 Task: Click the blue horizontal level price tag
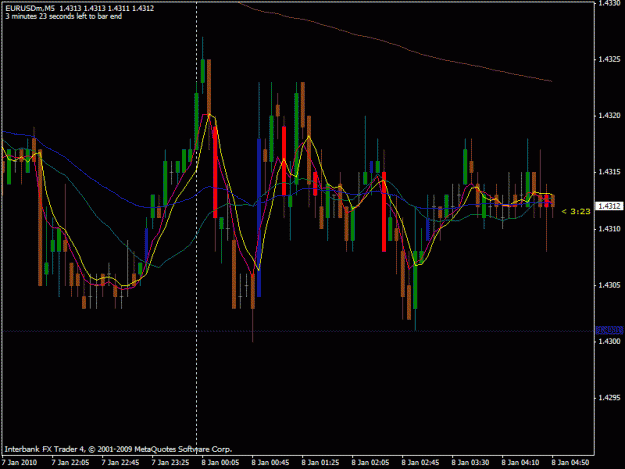(x=609, y=330)
